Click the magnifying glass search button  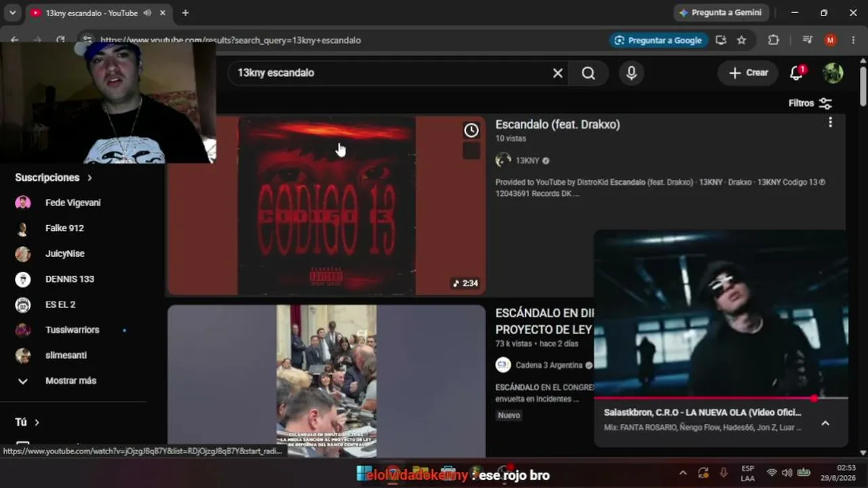point(589,73)
